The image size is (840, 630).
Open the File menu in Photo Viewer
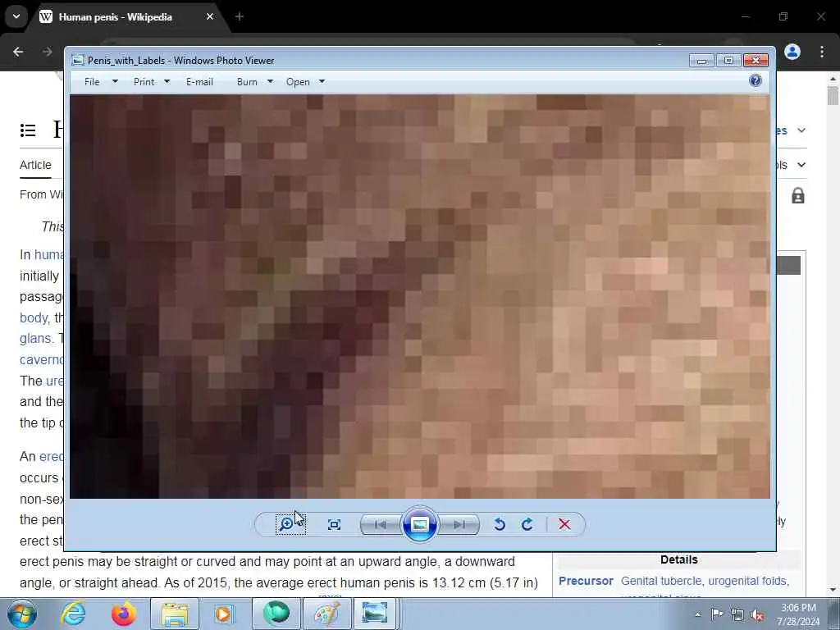pos(92,82)
